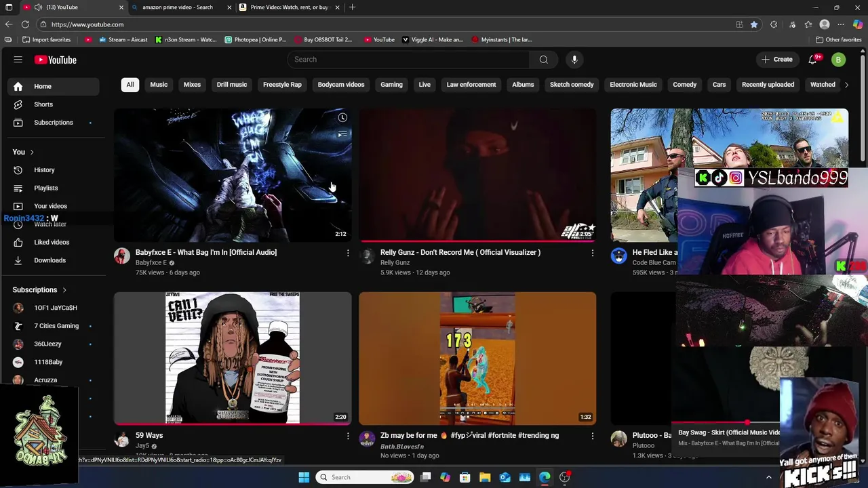The image size is (868, 488).
Task: Open the account avatar menu
Action: [838, 60]
